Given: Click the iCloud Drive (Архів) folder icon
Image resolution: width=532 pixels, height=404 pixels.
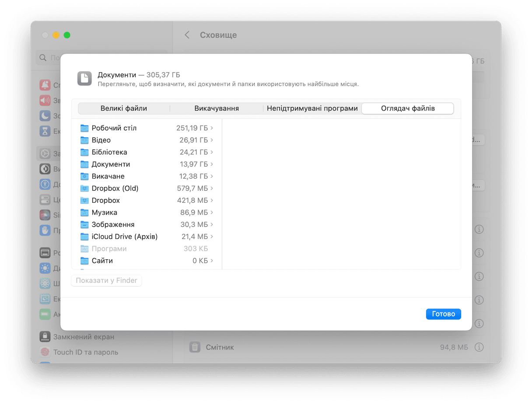Looking at the screenshot, I should pos(84,237).
